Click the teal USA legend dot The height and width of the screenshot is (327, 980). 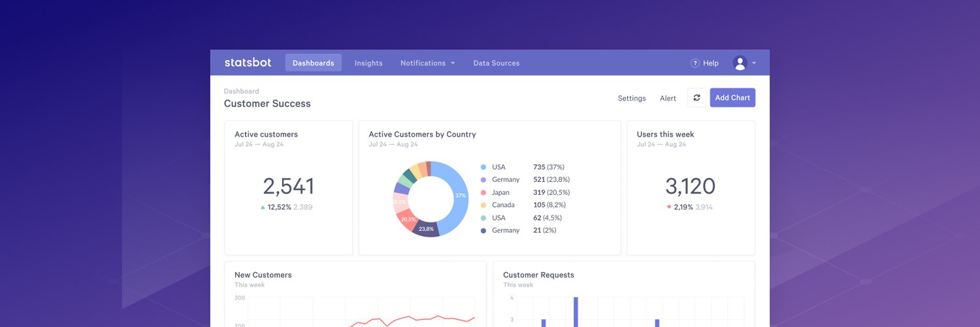coord(483,218)
